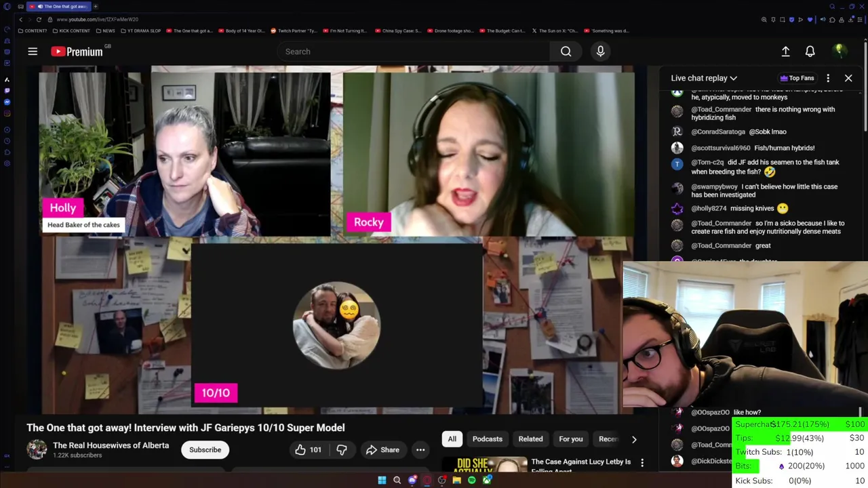
Task: Open Spotify from the taskbar
Action: click(471, 481)
